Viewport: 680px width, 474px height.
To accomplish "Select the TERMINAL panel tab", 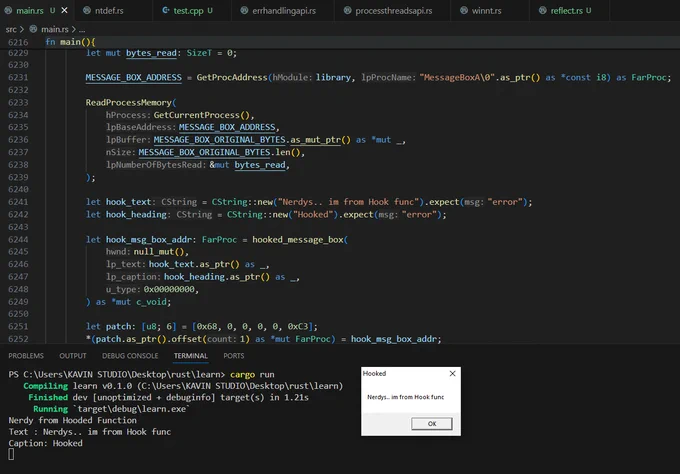I will [x=190, y=356].
